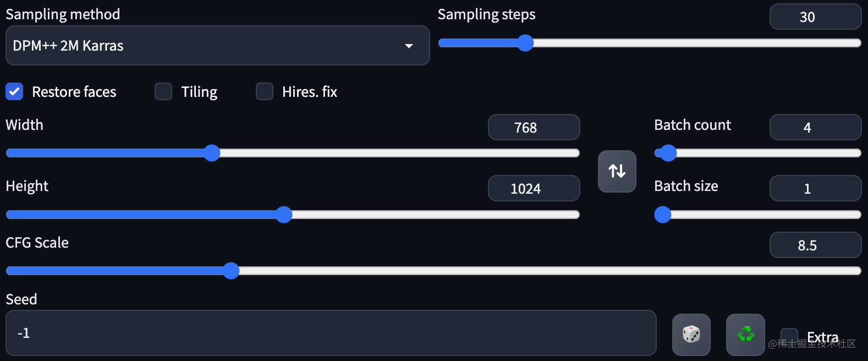Image resolution: width=868 pixels, height=361 pixels.
Task: Click the Sampling steps number box
Action: point(815,17)
